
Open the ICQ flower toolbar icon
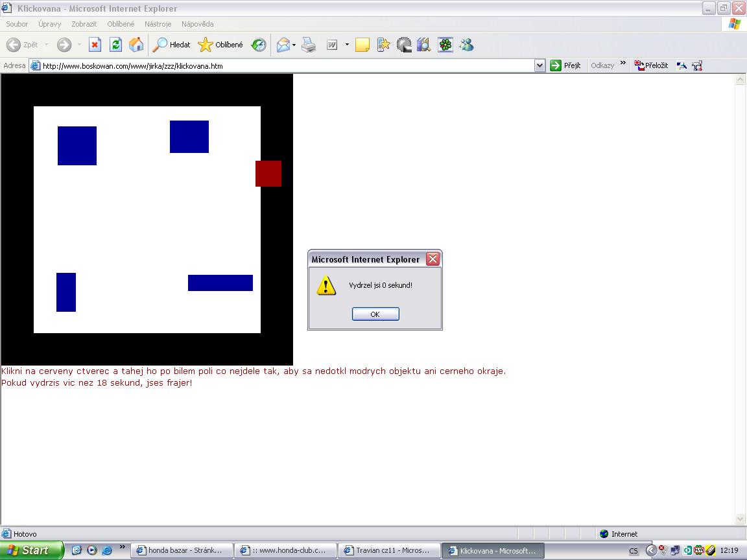(445, 45)
